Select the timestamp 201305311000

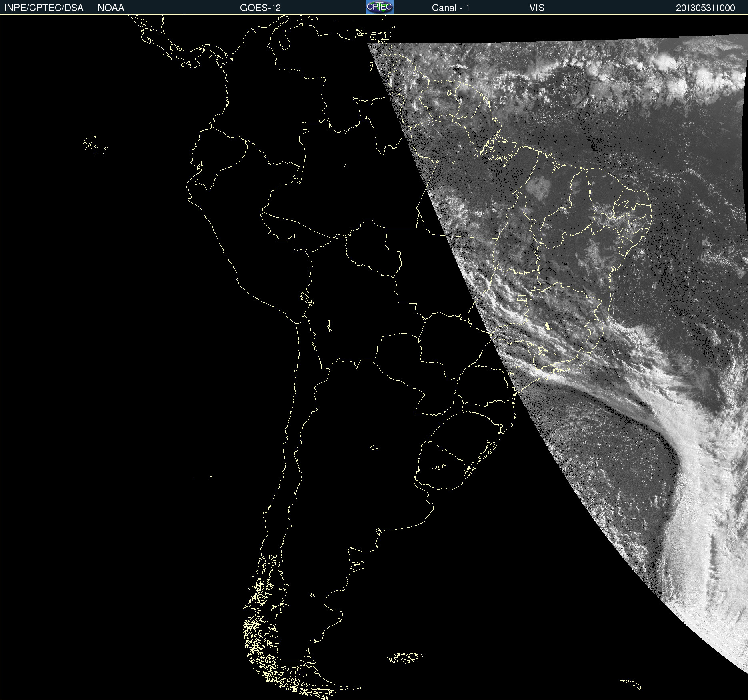pos(706,8)
